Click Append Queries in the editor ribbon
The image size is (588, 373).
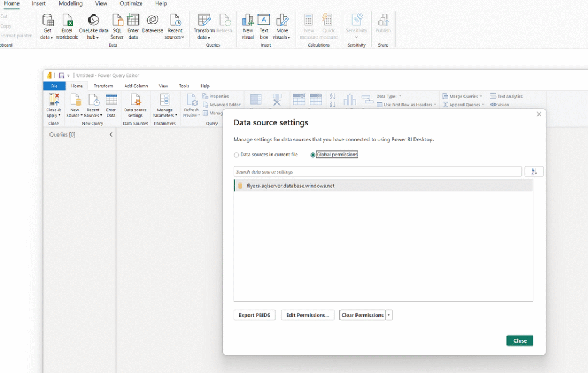pos(463,105)
